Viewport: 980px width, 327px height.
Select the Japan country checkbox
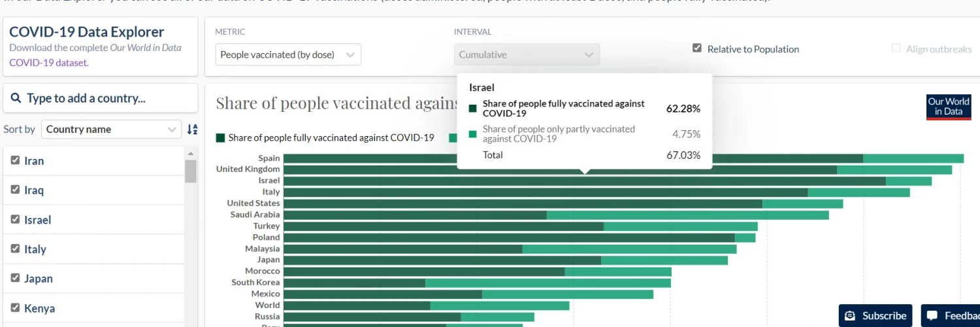pos(15,278)
